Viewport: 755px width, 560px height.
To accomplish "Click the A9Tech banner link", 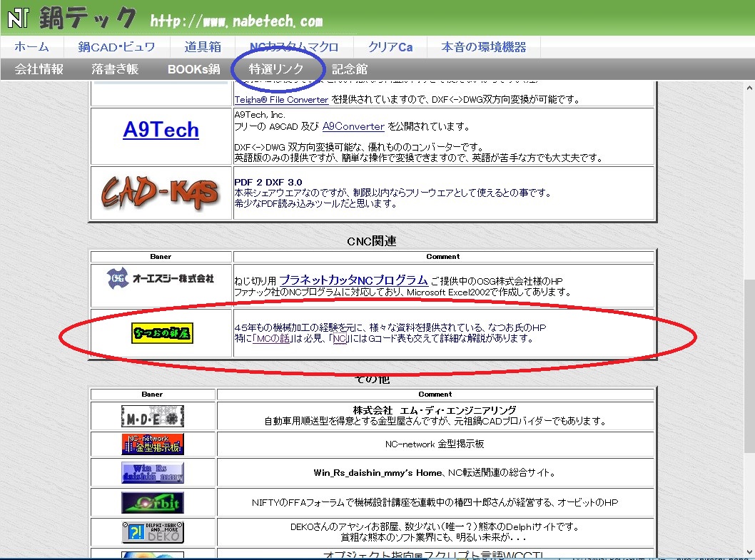I will pos(161,130).
